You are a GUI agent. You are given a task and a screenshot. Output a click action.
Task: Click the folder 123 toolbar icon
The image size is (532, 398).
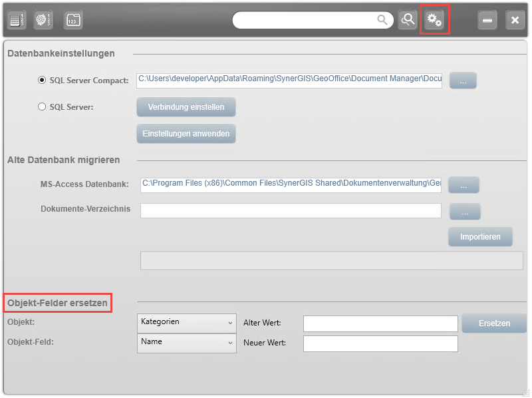[x=73, y=20]
